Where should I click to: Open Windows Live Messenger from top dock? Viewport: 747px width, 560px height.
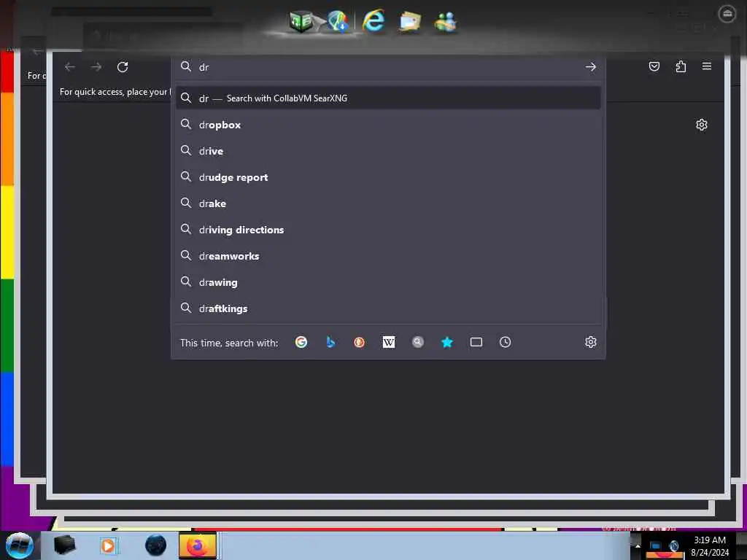point(446,21)
